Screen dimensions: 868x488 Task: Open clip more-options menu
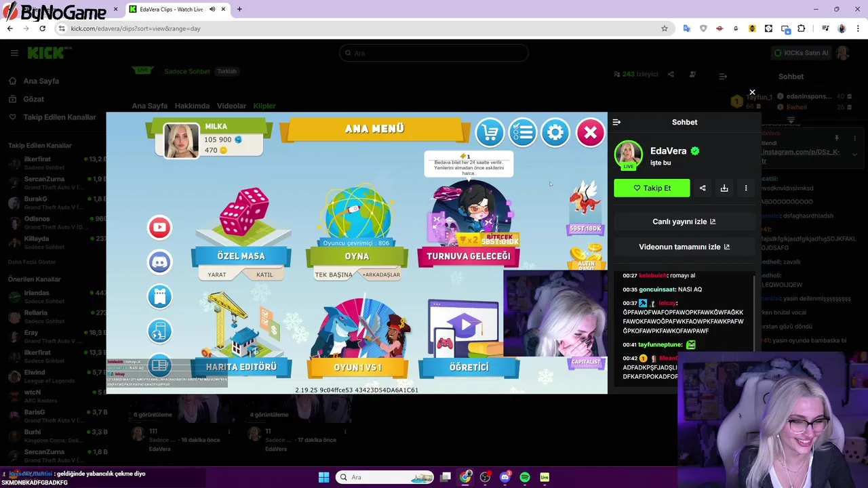pos(746,188)
